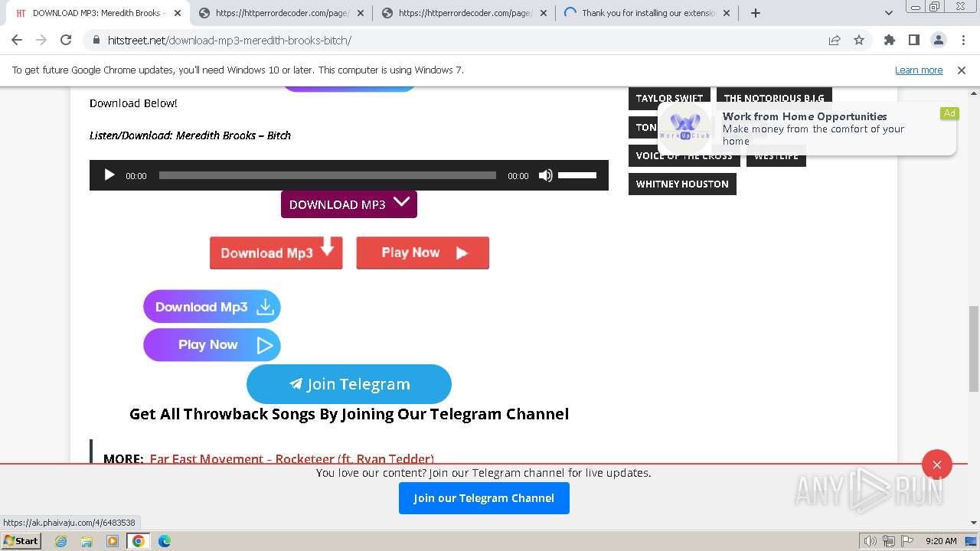Close the Telegram banner with red X

[x=937, y=465]
